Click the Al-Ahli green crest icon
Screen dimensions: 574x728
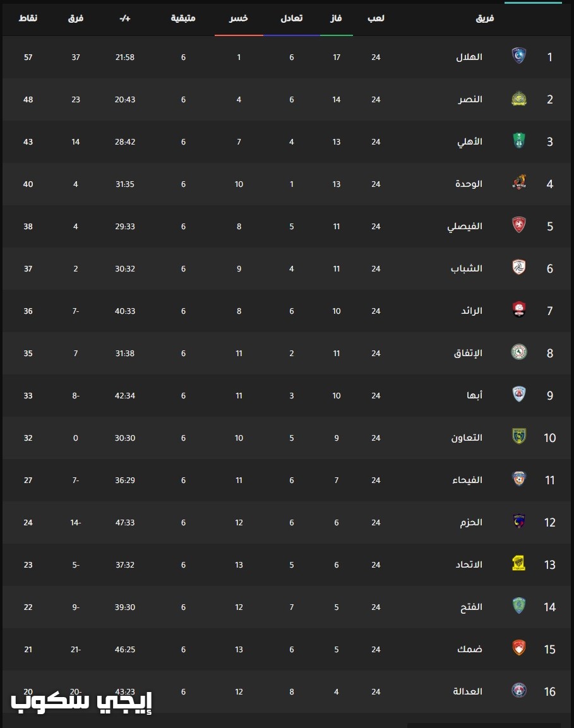coord(518,141)
